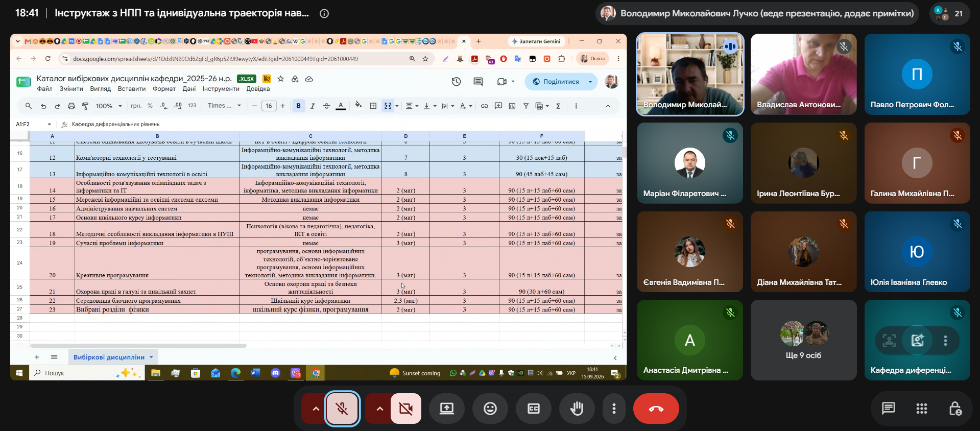Open the Times font dropdown
Image resolution: width=980 pixels, height=431 pixels.
click(224, 106)
